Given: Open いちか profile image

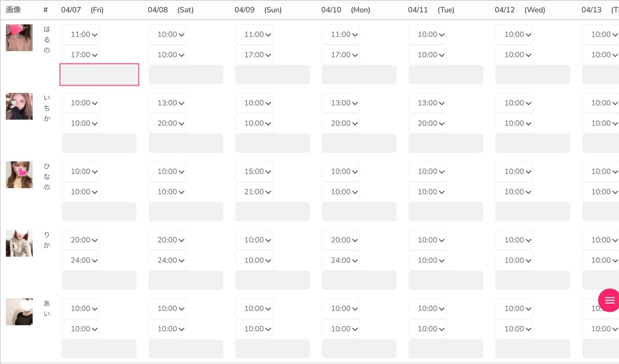Looking at the screenshot, I should 19,106.
